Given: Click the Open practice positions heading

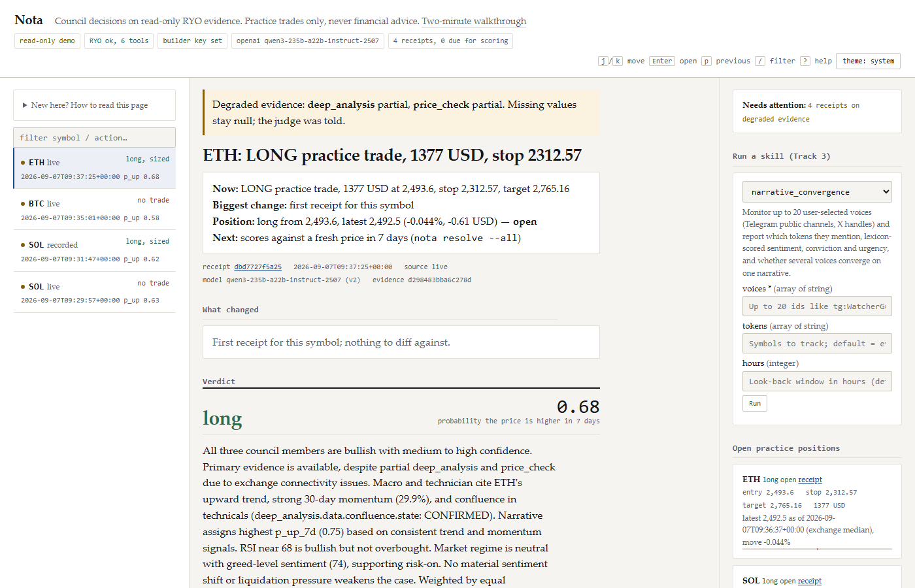Looking at the screenshot, I should coord(786,448).
